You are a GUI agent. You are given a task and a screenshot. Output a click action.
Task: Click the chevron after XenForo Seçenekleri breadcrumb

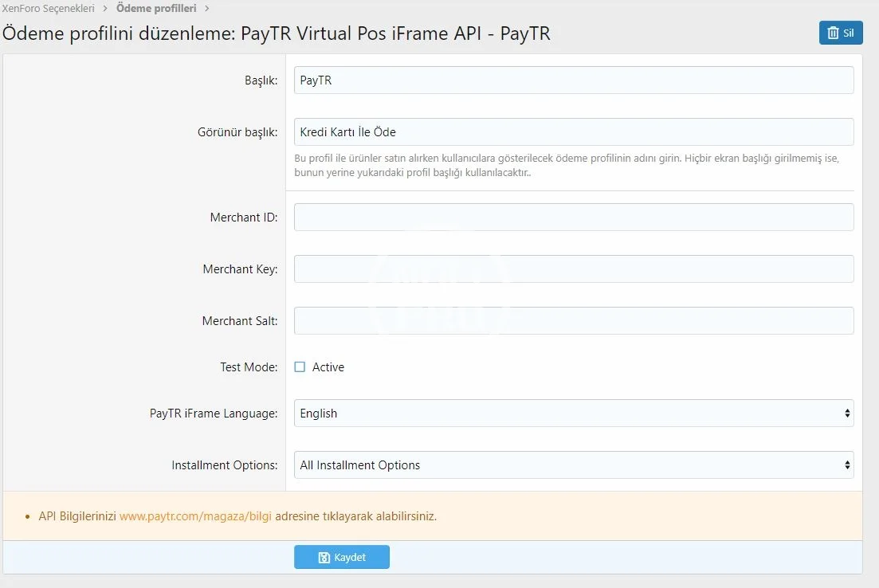point(104,9)
